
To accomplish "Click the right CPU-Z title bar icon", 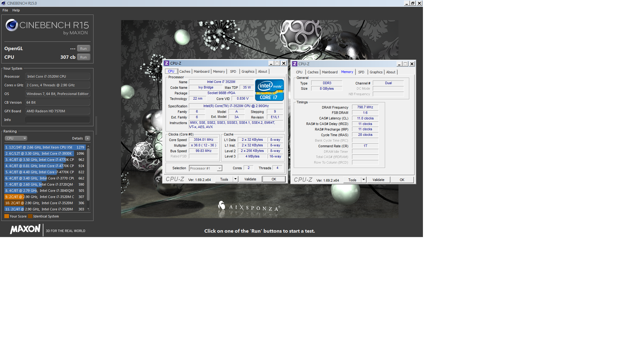I will coord(295,64).
